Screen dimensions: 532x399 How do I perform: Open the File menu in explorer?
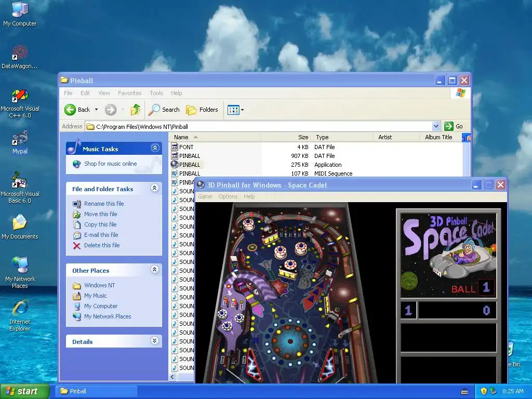(x=68, y=93)
